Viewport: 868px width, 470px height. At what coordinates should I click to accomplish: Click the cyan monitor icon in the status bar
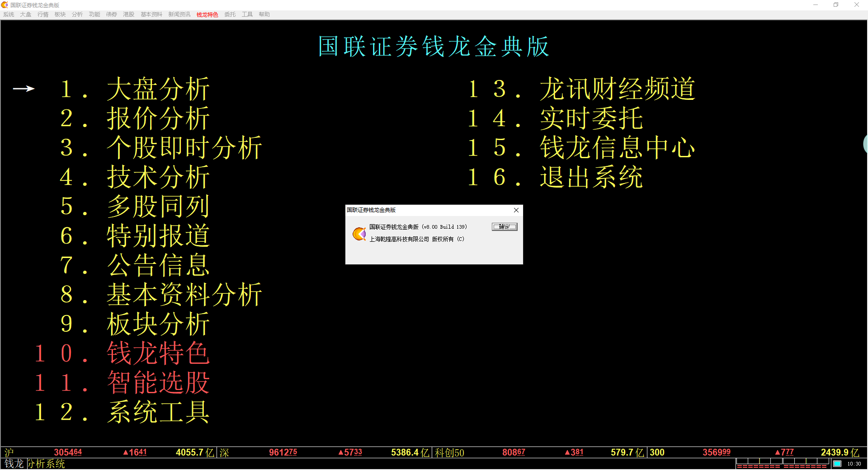click(837, 464)
